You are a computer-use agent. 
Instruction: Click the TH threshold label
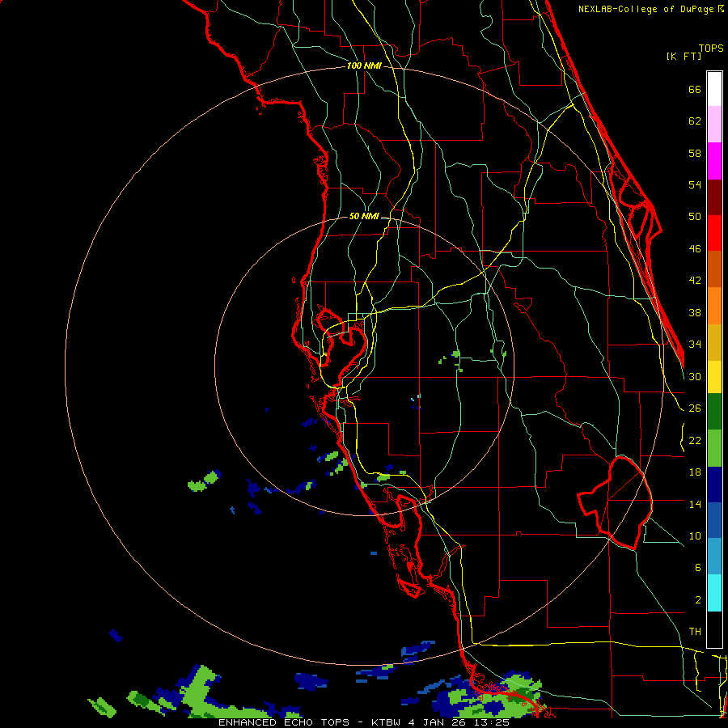pyautogui.click(x=695, y=632)
